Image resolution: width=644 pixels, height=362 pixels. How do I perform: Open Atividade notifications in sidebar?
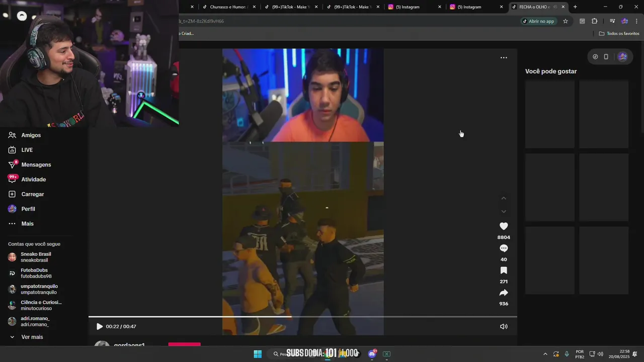(x=33, y=179)
